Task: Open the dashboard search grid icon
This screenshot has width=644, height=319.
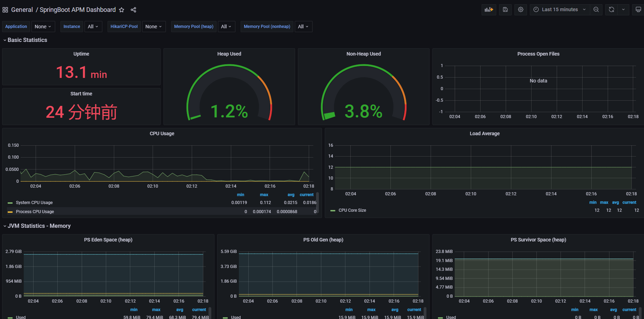Action: tap(5, 10)
